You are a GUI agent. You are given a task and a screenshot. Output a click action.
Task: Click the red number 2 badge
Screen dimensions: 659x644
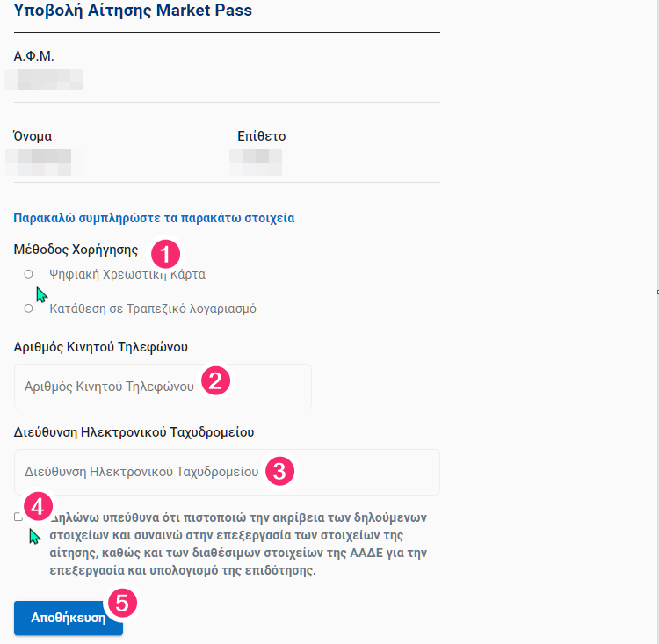tap(216, 380)
